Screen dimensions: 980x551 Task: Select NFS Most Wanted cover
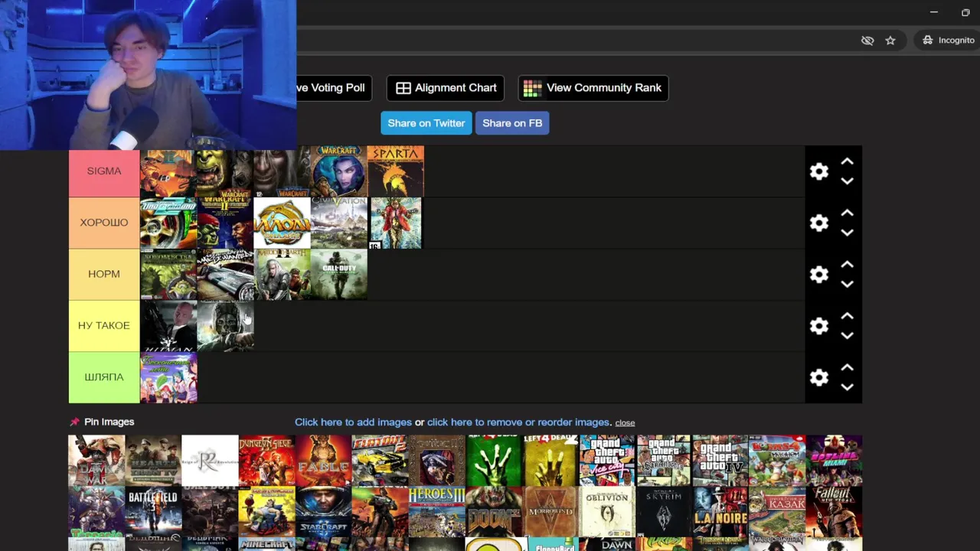[225, 274]
